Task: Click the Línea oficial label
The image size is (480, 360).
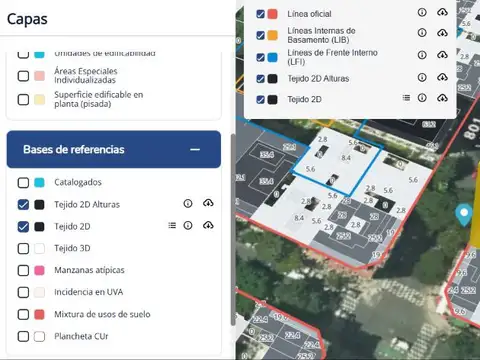Action: click(309, 14)
